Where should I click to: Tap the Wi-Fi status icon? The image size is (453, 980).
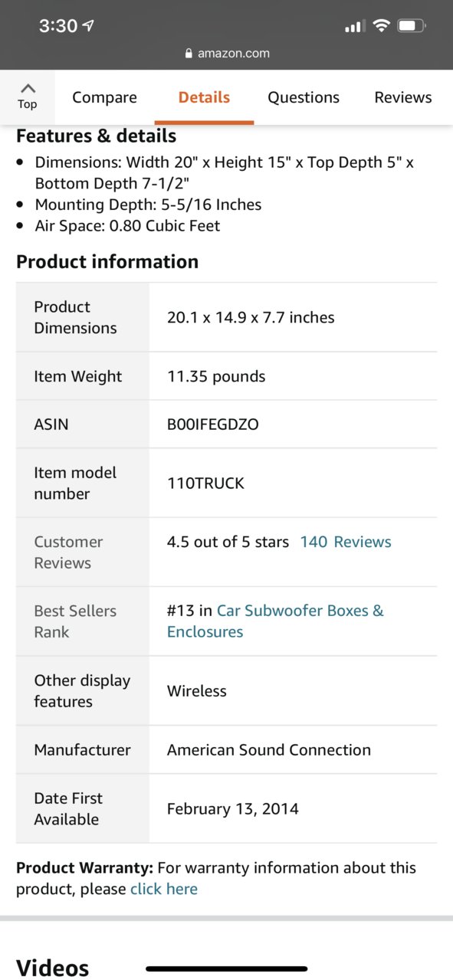(381, 26)
